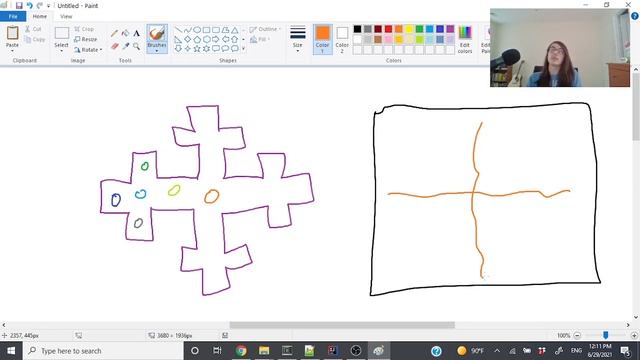
Task: Open Google Chrome from the taskbar
Action: [241, 351]
